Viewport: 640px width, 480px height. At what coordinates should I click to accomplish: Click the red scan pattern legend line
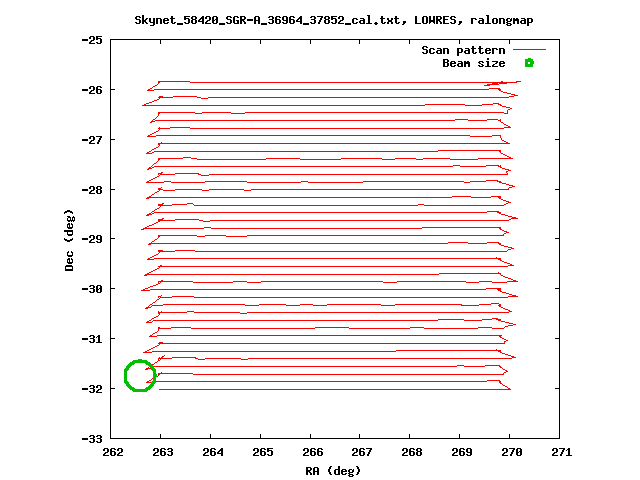[x=529, y=50]
